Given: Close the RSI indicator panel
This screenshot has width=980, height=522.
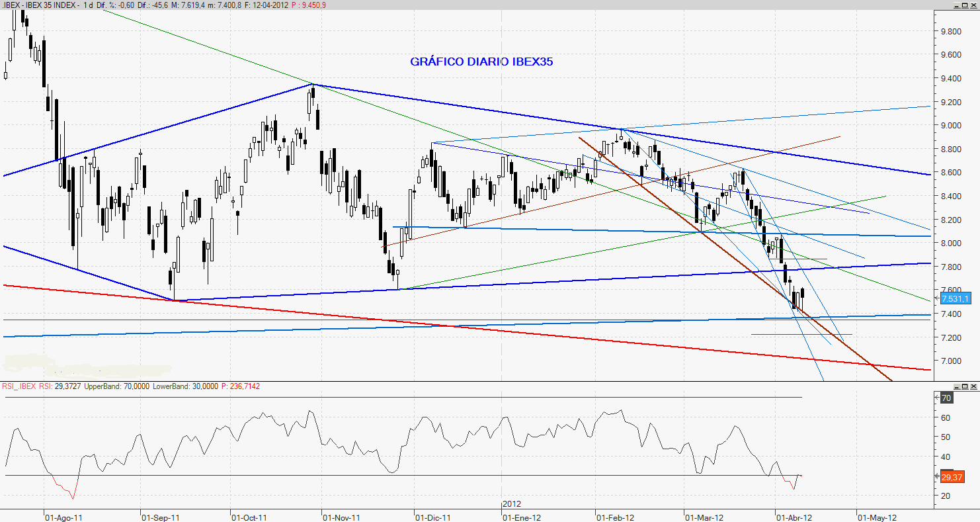Looking at the screenshot, I should pos(974,385).
